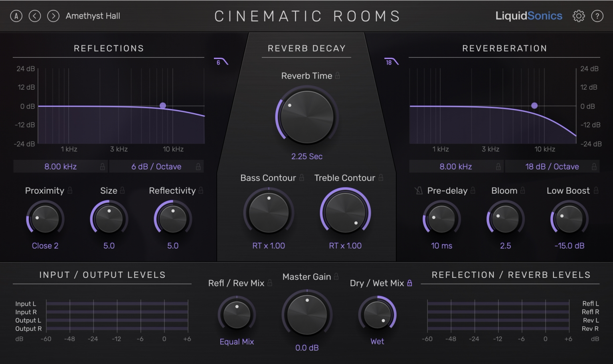
Task: Toggle lock next to Reflectivity
Action: (201, 190)
